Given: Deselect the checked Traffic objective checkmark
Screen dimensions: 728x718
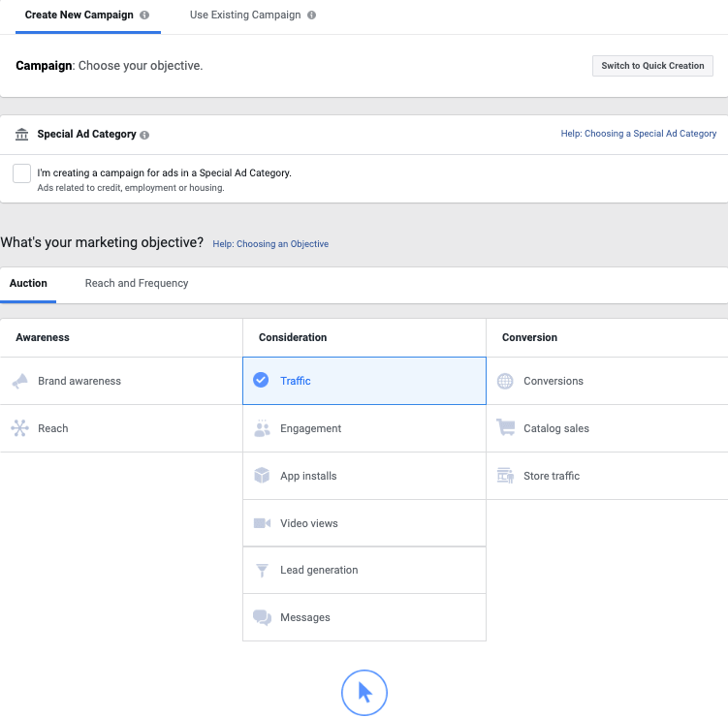Looking at the screenshot, I should 261,381.
